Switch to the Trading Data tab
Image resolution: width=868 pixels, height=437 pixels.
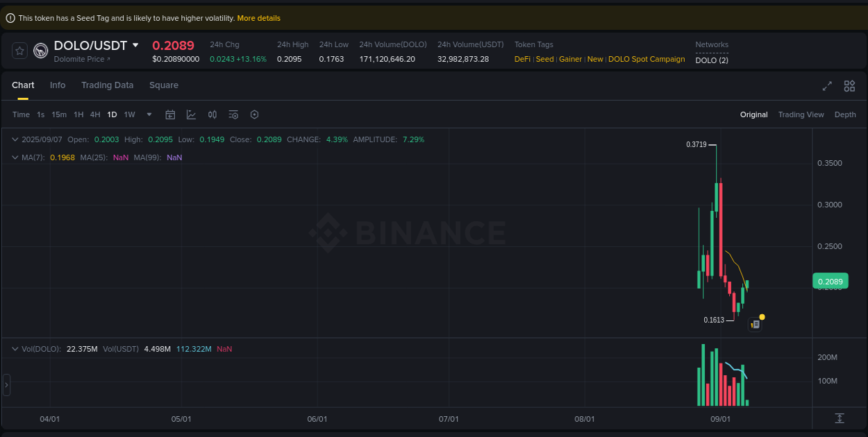click(x=107, y=85)
